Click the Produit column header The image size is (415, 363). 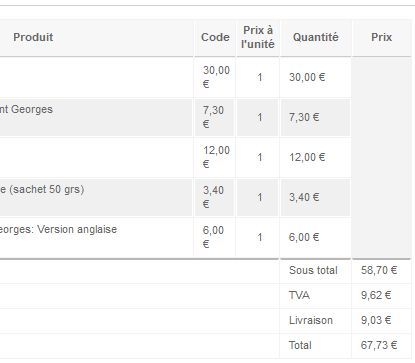click(x=33, y=37)
